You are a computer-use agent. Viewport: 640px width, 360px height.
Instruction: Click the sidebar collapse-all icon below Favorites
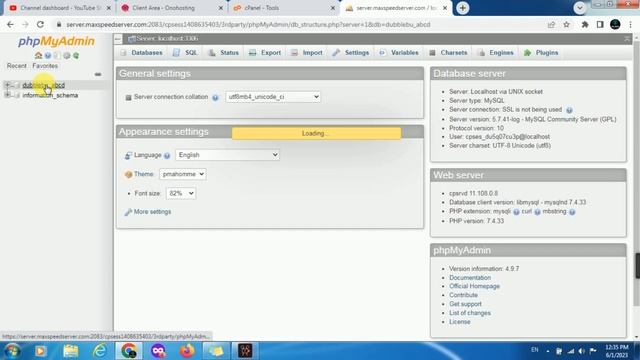(98, 74)
